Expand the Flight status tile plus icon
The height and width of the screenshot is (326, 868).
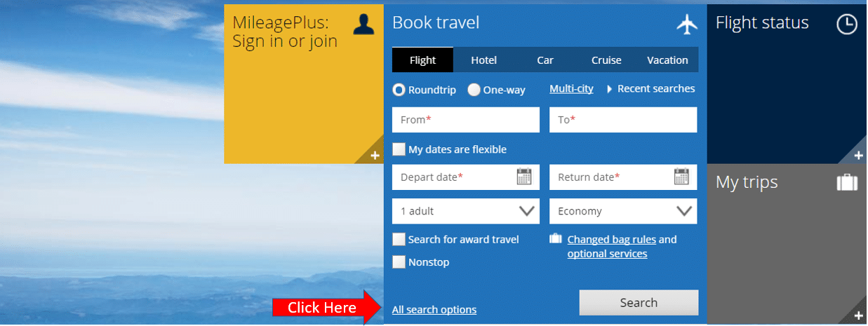pos(858,156)
